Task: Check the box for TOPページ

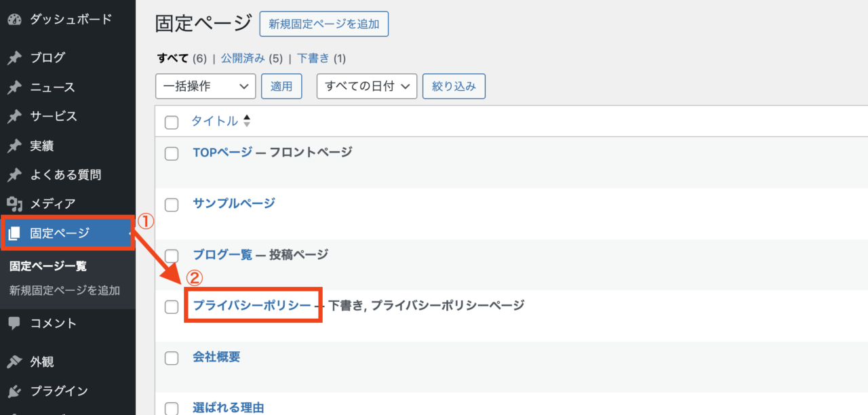Action: [172, 153]
